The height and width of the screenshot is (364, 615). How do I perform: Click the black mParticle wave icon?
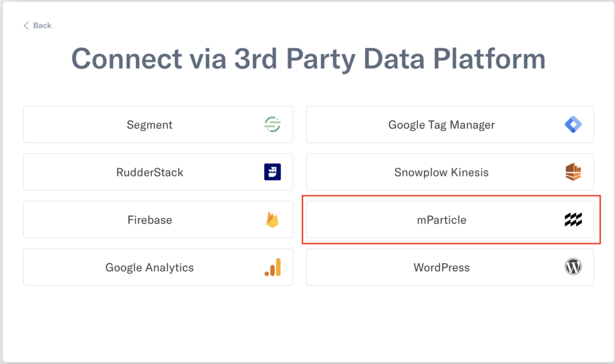tap(573, 220)
